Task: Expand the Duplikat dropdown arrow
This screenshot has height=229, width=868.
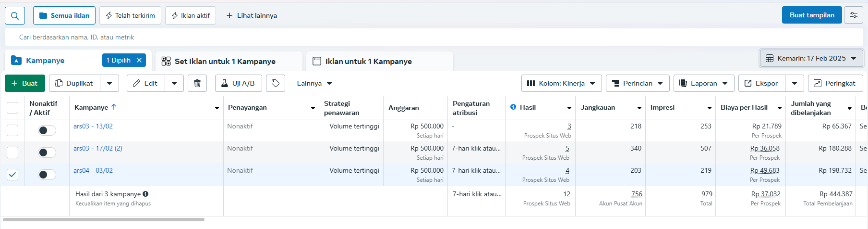Action: [x=109, y=83]
